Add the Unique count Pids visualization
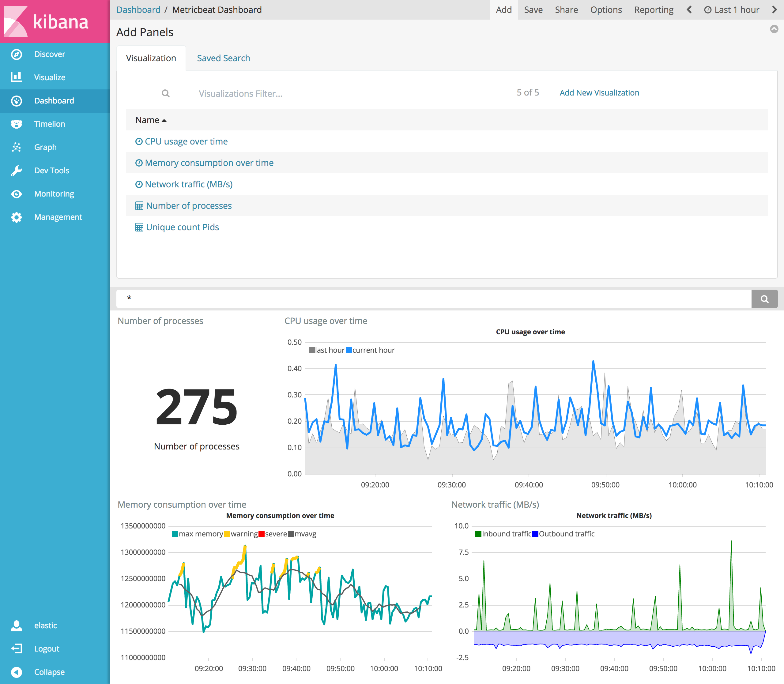Viewport: 784px width, 684px height. pos(182,227)
